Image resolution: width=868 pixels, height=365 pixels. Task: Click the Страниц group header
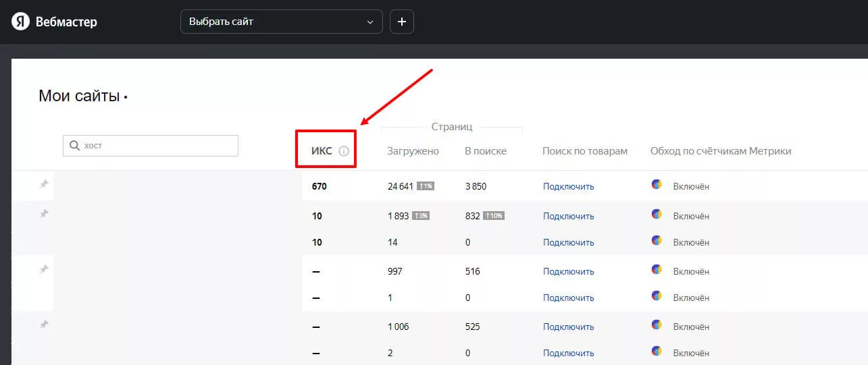tap(452, 126)
